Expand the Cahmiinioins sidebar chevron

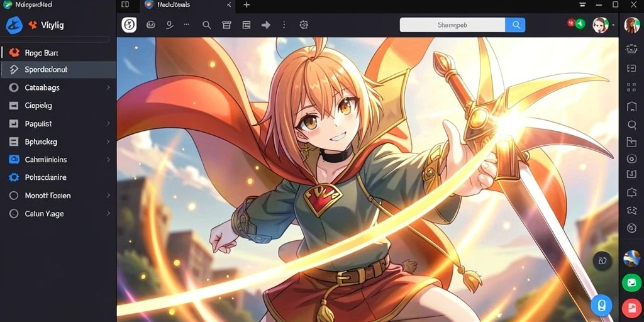click(108, 159)
